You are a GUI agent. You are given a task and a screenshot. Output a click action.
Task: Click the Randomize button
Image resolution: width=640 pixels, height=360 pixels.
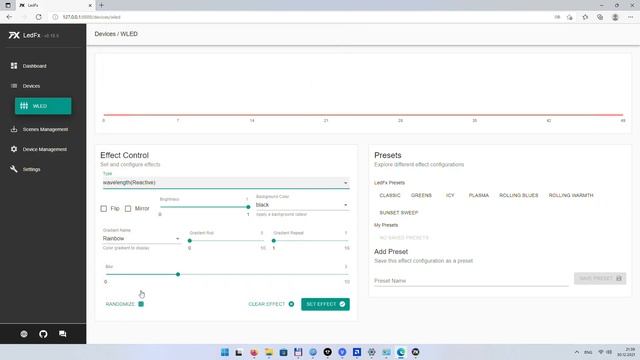click(x=124, y=304)
